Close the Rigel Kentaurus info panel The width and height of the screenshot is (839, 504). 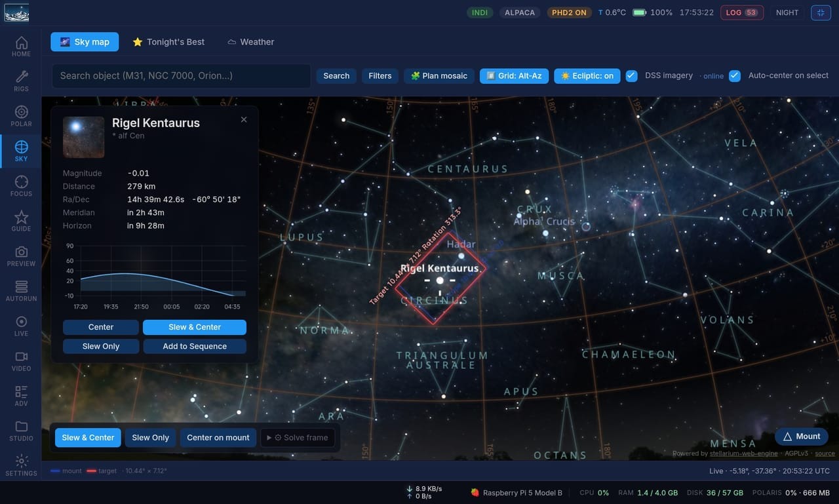pyautogui.click(x=244, y=119)
